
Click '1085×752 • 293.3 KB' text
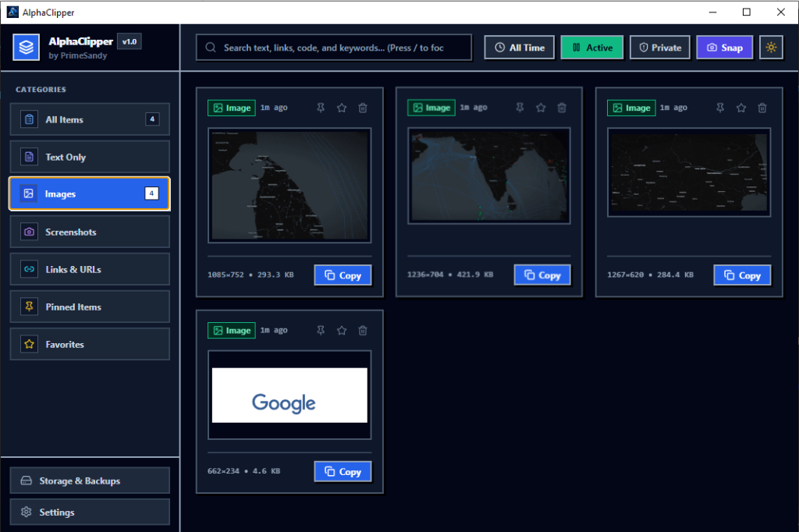250,275
